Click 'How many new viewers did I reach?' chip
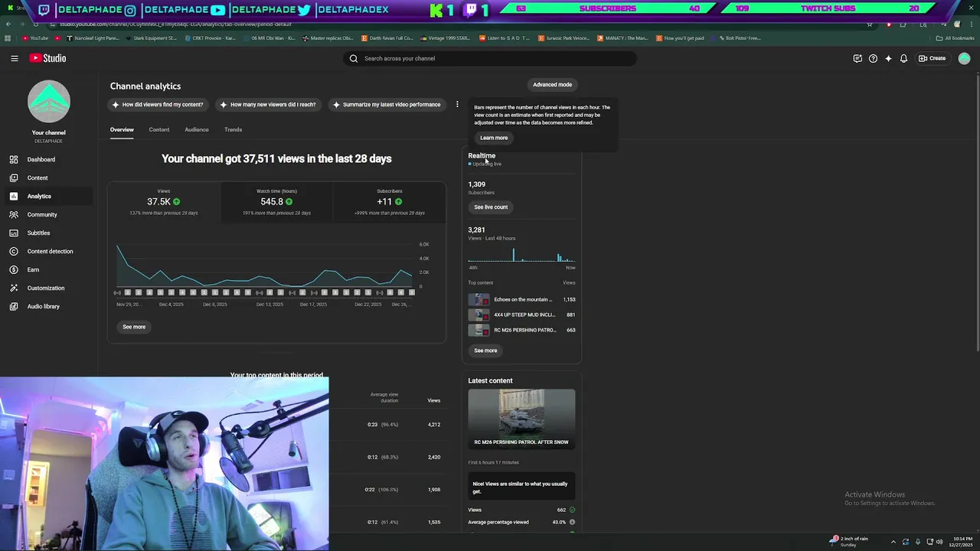The image size is (980, 551). click(x=267, y=104)
